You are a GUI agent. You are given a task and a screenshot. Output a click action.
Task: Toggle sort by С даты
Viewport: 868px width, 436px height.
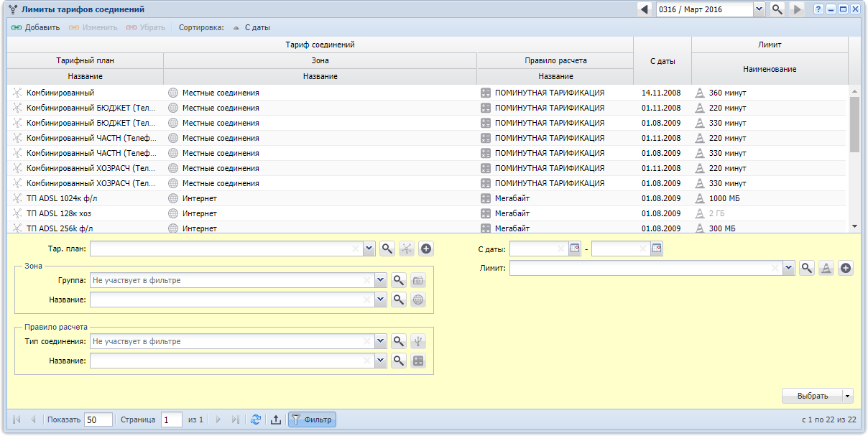pos(251,27)
